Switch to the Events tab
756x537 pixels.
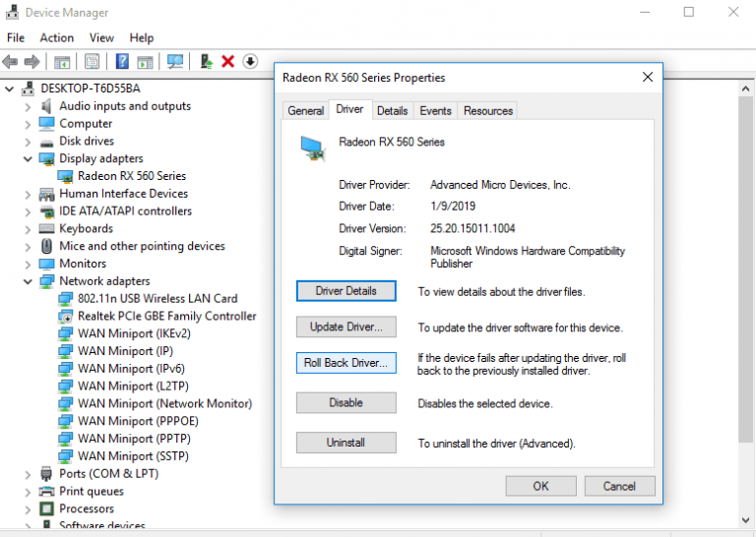coord(435,111)
